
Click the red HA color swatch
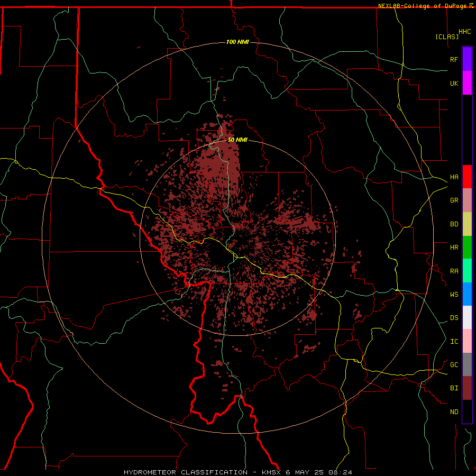467,177
